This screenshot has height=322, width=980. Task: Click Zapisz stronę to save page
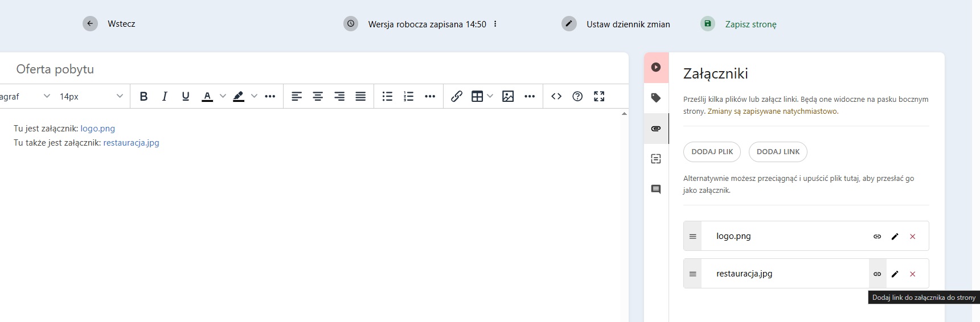(750, 24)
